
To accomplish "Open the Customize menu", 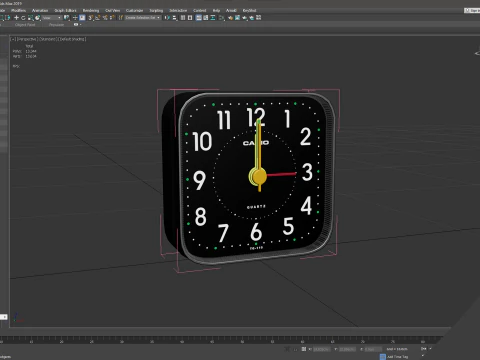I will tap(134, 10).
